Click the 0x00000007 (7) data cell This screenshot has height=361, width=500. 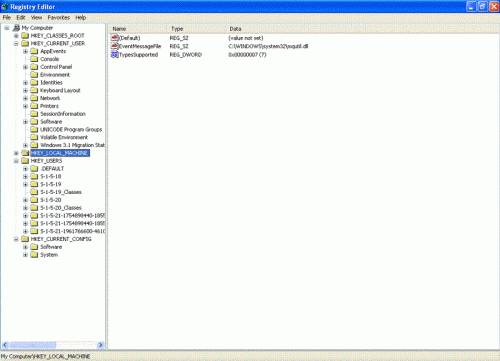coord(247,55)
